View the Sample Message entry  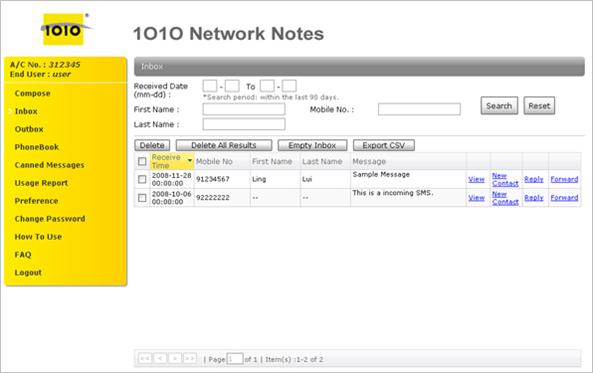(x=476, y=179)
